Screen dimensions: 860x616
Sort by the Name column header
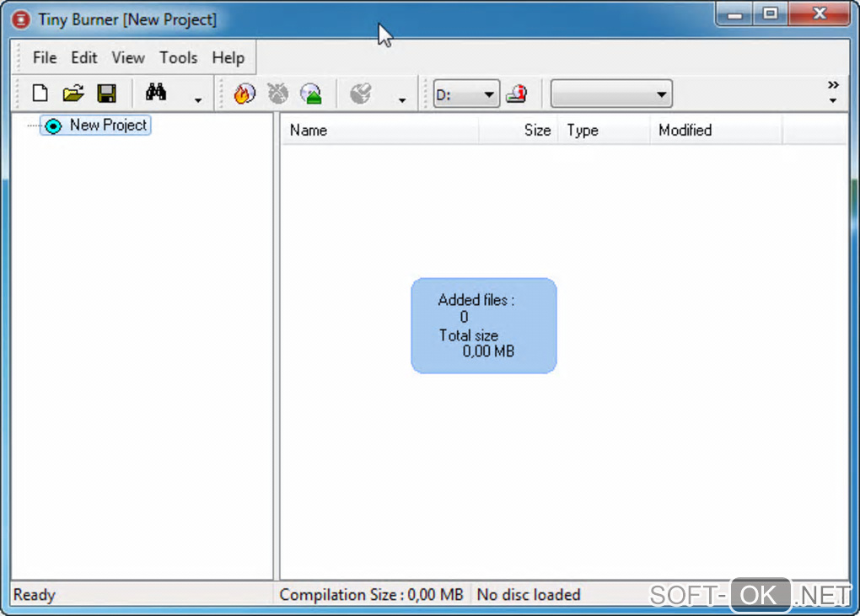(x=380, y=131)
